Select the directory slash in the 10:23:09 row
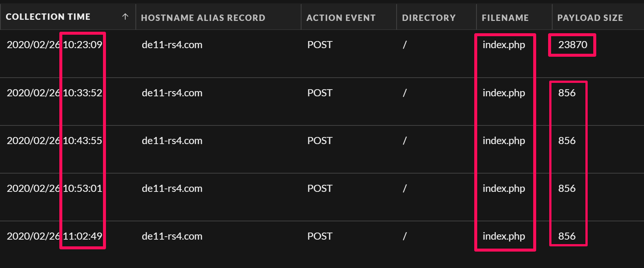This screenshot has width=644, height=268. point(404,45)
